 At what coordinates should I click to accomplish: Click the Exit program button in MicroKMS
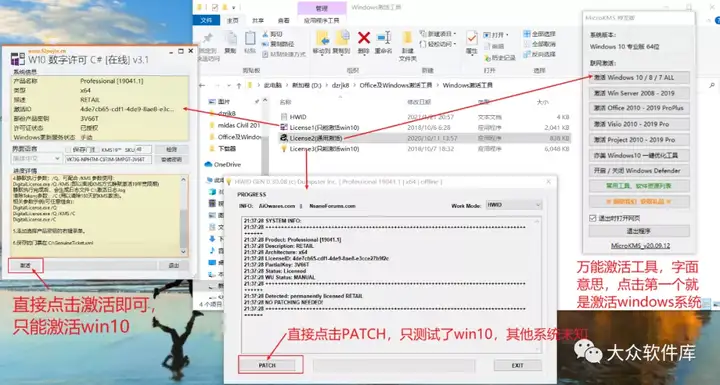pos(639,231)
